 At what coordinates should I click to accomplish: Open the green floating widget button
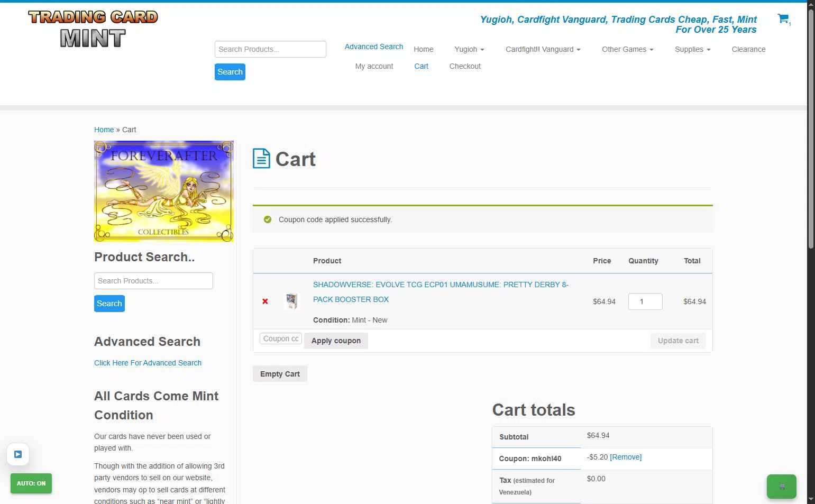pyautogui.click(x=782, y=487)
